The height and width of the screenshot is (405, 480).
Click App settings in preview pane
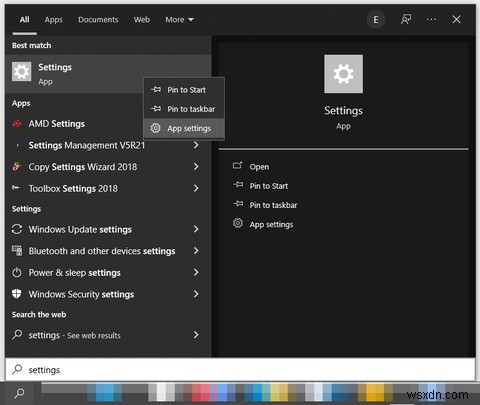coord(271,224)
